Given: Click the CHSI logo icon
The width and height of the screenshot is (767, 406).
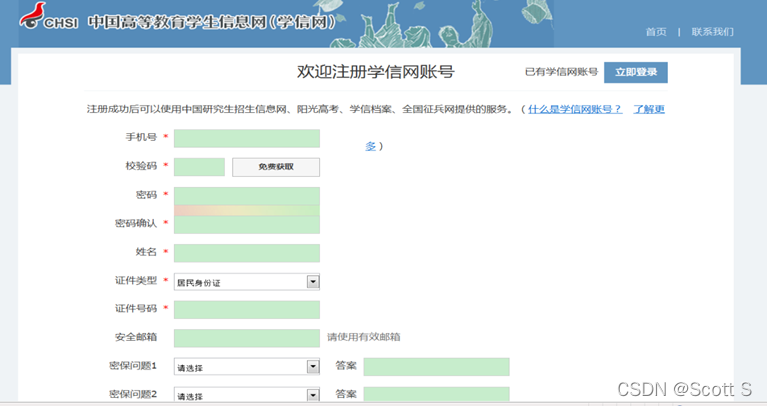Looking at the screenshot, I should click(x=48, y=17).
